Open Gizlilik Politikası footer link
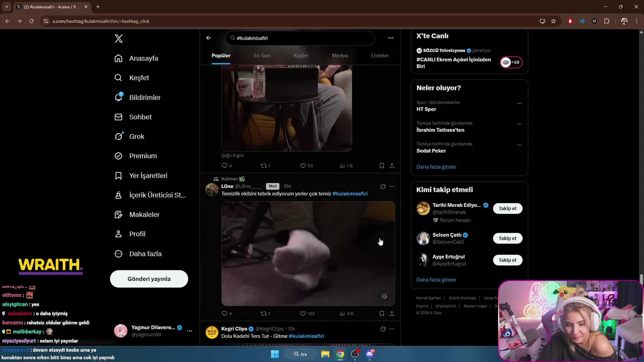 tap(462, 298)
